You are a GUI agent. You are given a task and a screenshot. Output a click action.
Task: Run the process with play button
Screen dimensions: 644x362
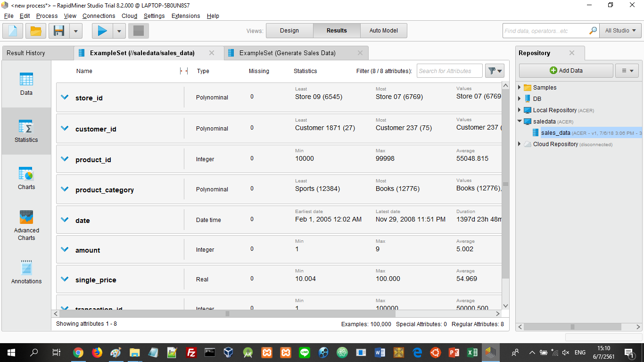point(102,31)
